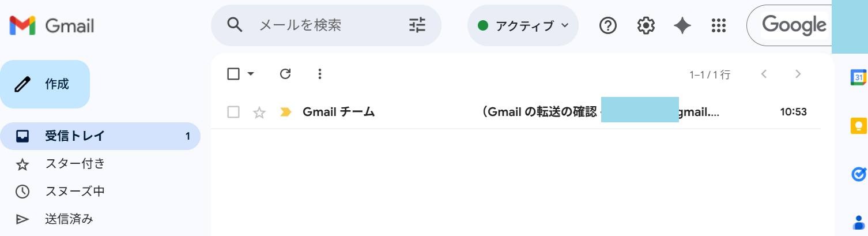
Task: Open the Gemini sparkle icon
Action: click(682, 25)
